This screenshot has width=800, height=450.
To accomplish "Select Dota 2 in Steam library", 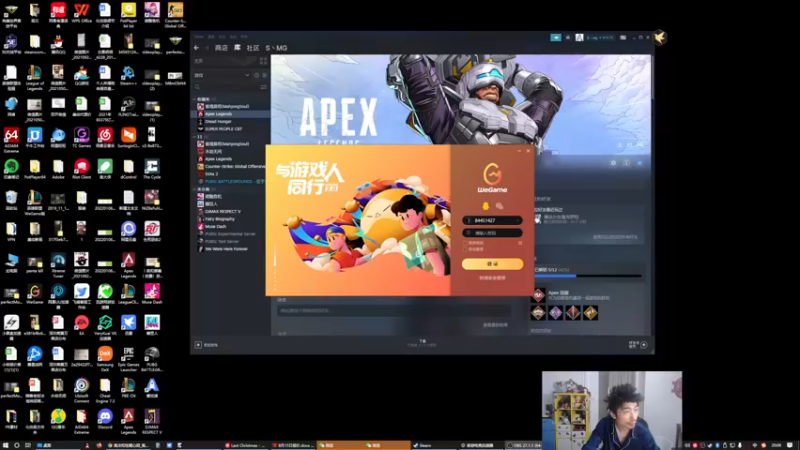I will [x=211, y=174].
